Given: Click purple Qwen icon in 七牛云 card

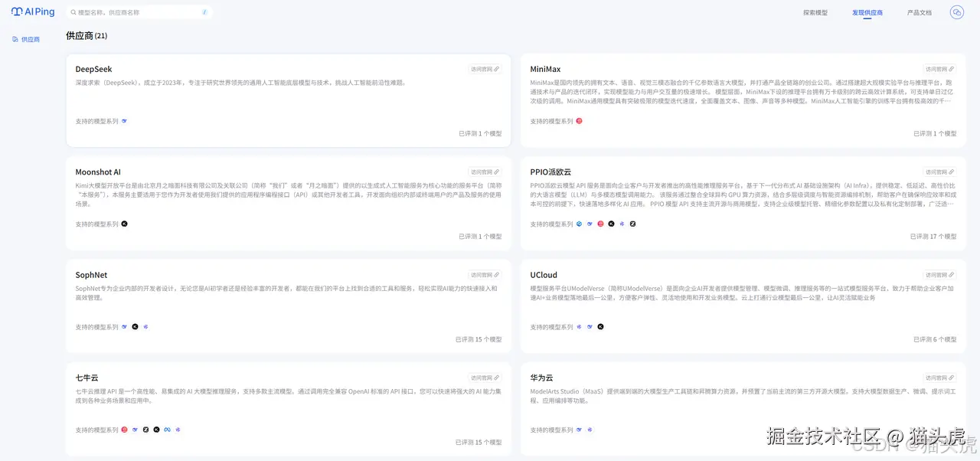Looking at the screenshot, I should [x=178, y=430].
